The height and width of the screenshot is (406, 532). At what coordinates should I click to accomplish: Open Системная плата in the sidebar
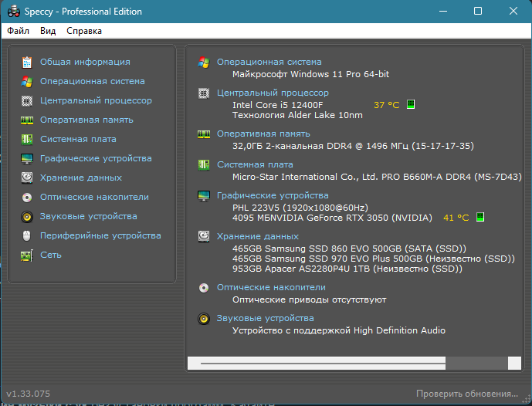78,140
